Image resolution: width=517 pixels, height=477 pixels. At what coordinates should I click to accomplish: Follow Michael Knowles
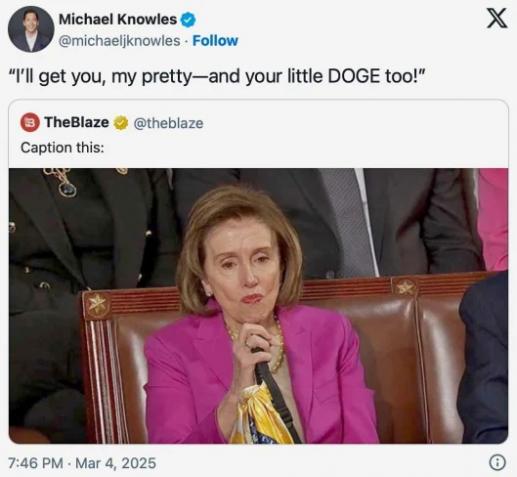pyautogui.click(x=215, y=41)
